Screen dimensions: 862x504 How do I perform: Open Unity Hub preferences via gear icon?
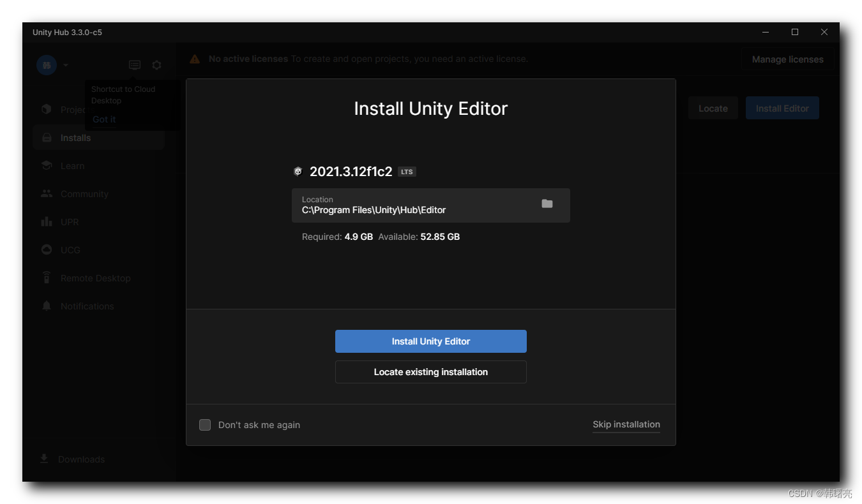[156, 64]
